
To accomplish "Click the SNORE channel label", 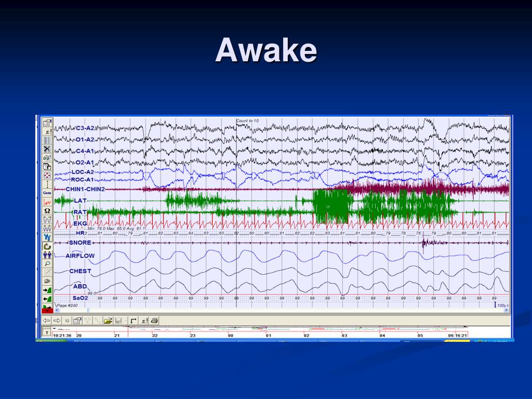I will pyautogui.click(x=80, y=243).
